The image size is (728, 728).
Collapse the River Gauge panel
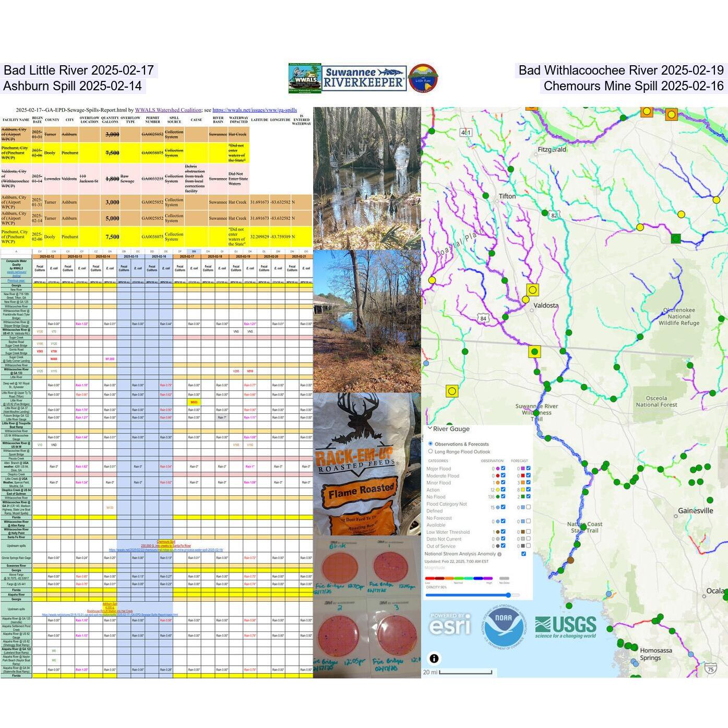tap(429, 428)
